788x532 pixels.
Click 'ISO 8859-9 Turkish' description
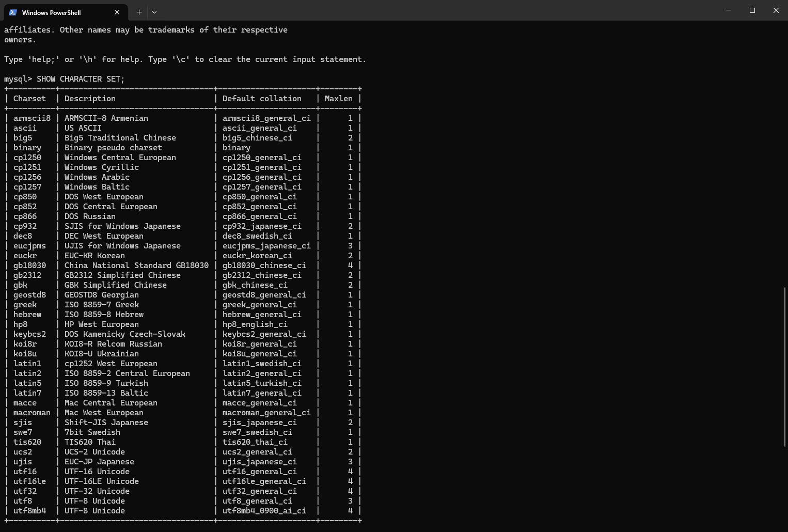(106, 383)
